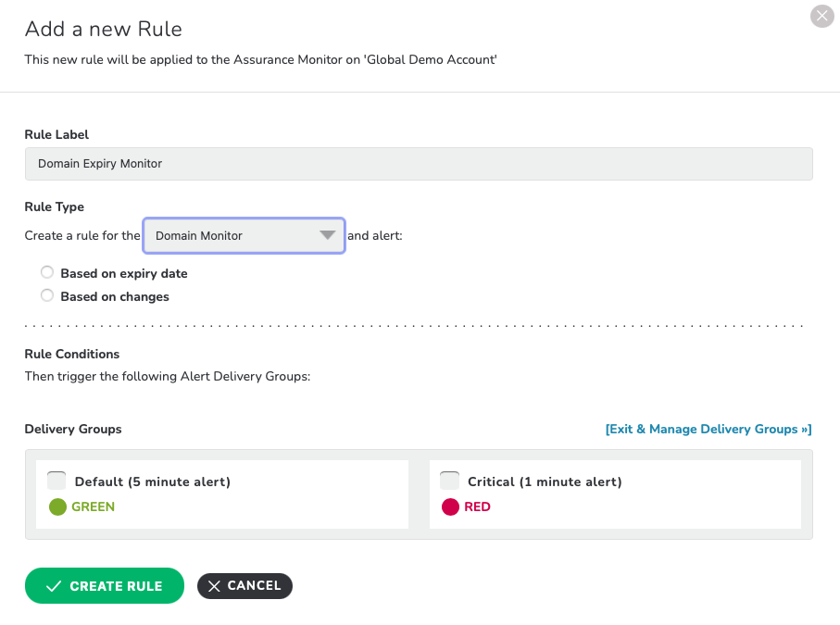Click the X icon inside Cancel button
Screen dimensions: 840x625
pyautogui.click(x=214, y=586)
